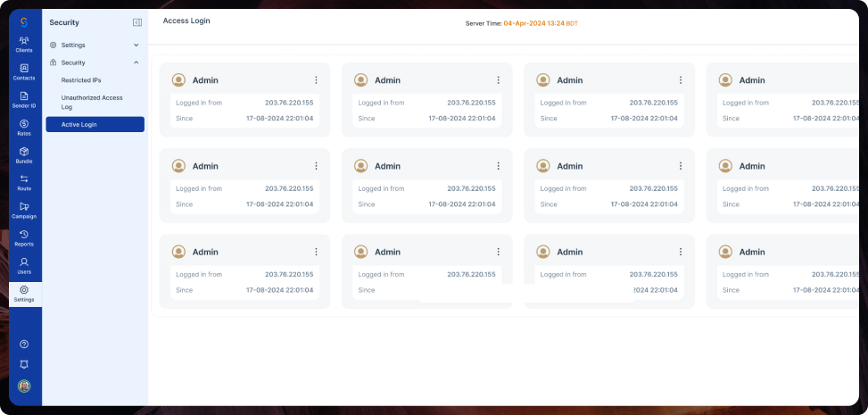The height and width of the screenshot is (415, 868).
Task: Click server time 04-Apr-2024 13:24 text
Action: [533, 23]
